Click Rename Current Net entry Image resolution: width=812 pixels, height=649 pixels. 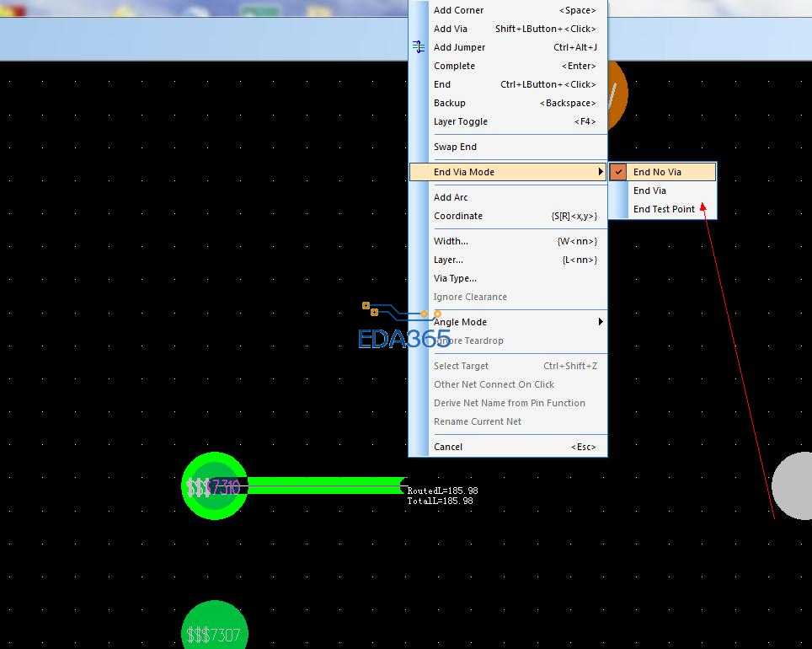point(507,422)
